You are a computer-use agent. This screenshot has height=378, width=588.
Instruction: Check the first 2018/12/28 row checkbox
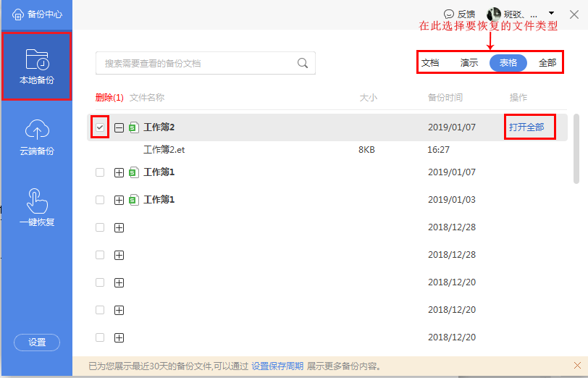click(100, 227)
